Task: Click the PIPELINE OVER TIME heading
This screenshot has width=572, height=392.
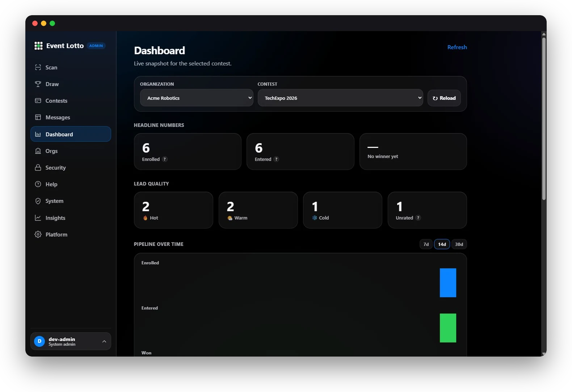Action: pos(159,244)
